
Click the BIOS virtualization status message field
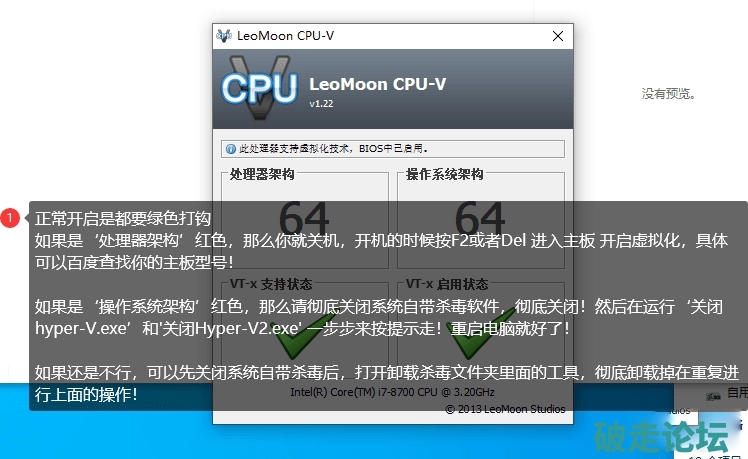tap(393, 149)
